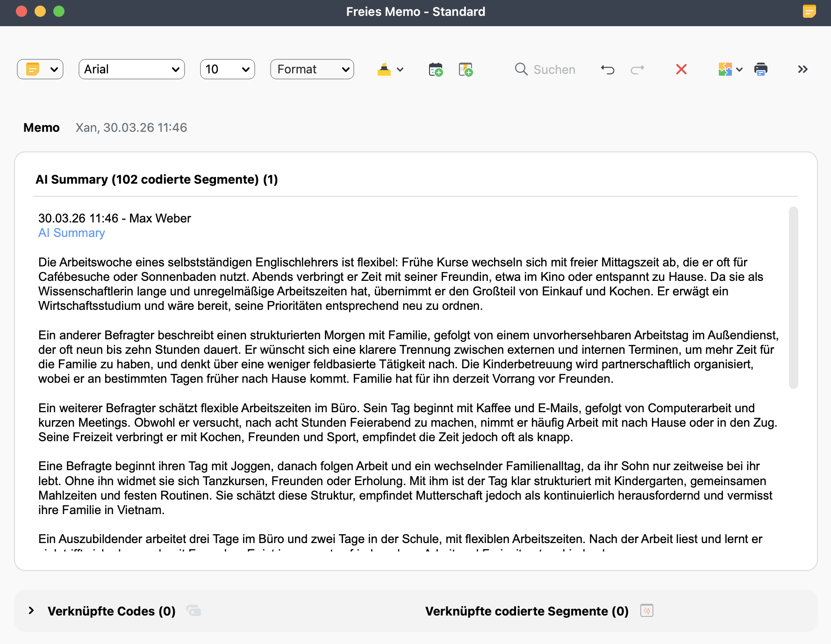Viewport: 831px width, 644px height.
Task: Click the insert coded segment icon in toolbar
Action: click(466, 70)
